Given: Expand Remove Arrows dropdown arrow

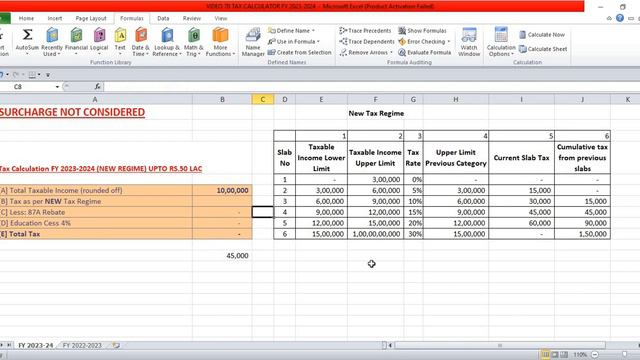Looking at the screenshot, I should click(391, 53).
